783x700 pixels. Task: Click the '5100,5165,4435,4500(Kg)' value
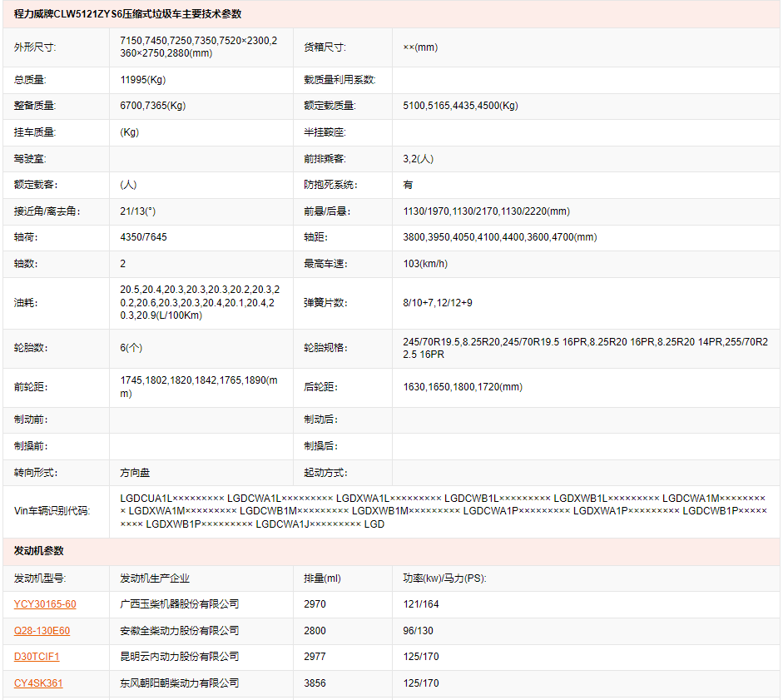(460, 106)
